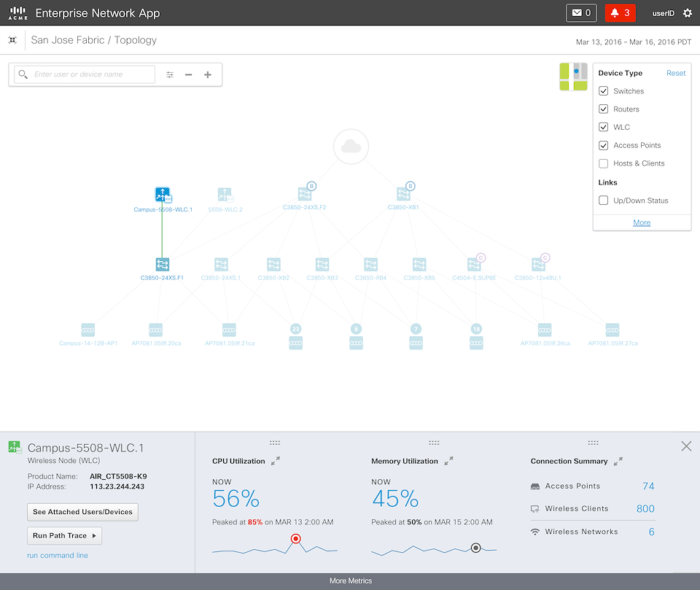The height and width of the screenshot is (590, 700).
Task: Zoom in with the plus icon
Action: [208, 74]
